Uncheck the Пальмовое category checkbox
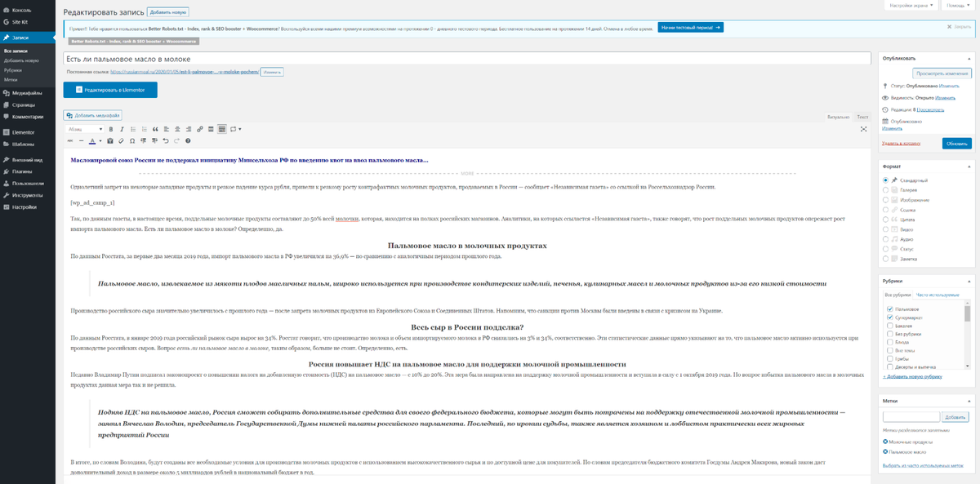Viewport: 980px width, 484px height. (x=888, y=309)
